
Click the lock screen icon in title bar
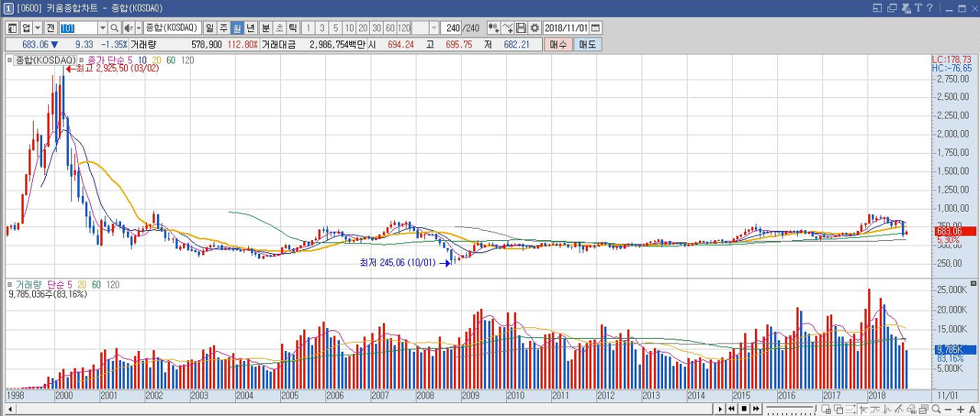point(906,8)
